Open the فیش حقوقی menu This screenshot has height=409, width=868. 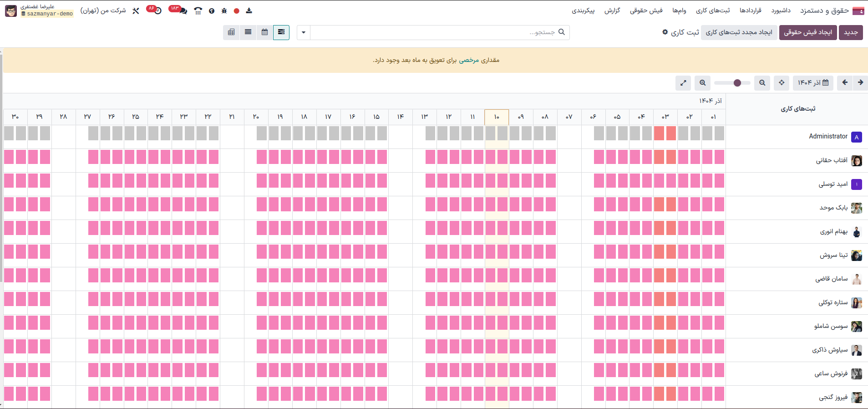tap(646, 10)
